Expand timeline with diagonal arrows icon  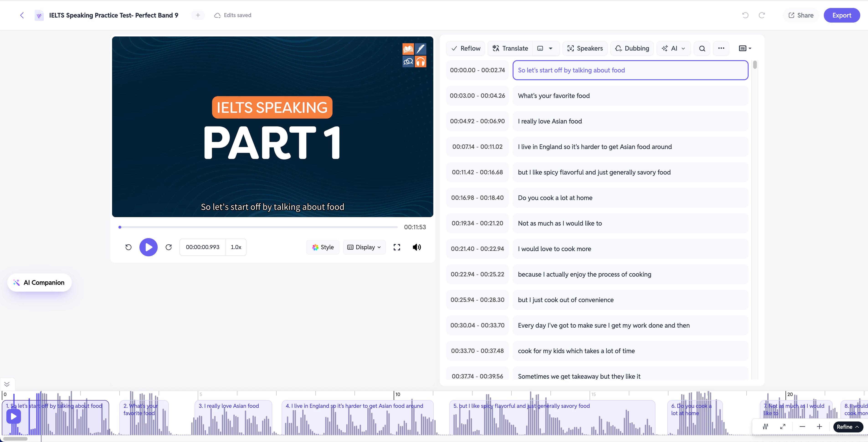point(783,427)
